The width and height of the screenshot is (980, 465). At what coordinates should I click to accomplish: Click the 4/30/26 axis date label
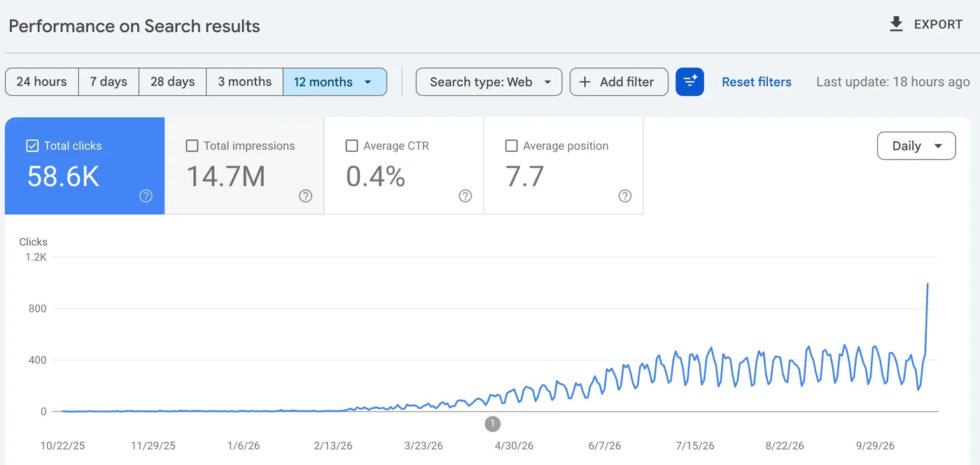click(514, 445)
